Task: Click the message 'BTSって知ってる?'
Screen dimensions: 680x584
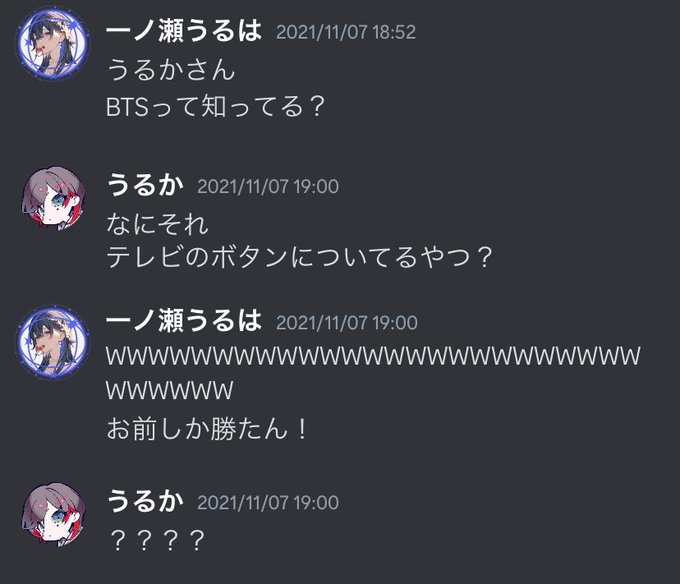Action: coord(216,107)
